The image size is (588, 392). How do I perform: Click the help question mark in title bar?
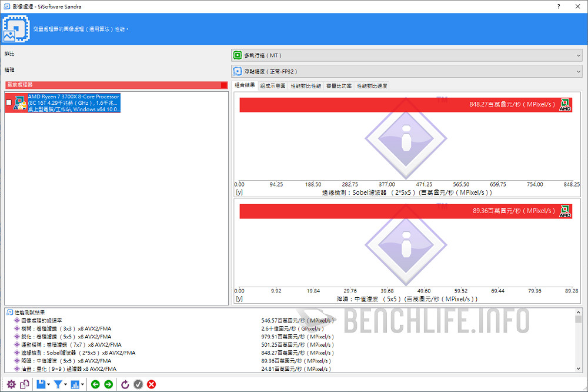(558, 6)
